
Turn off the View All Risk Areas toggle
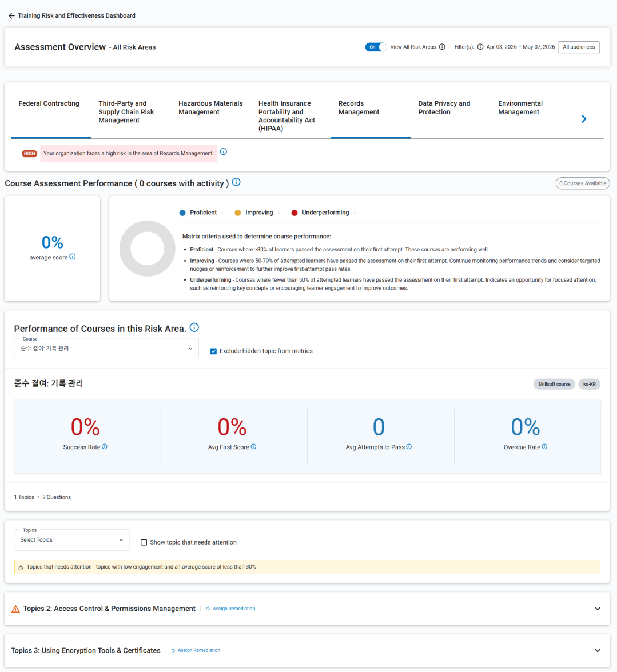(376, 47)
